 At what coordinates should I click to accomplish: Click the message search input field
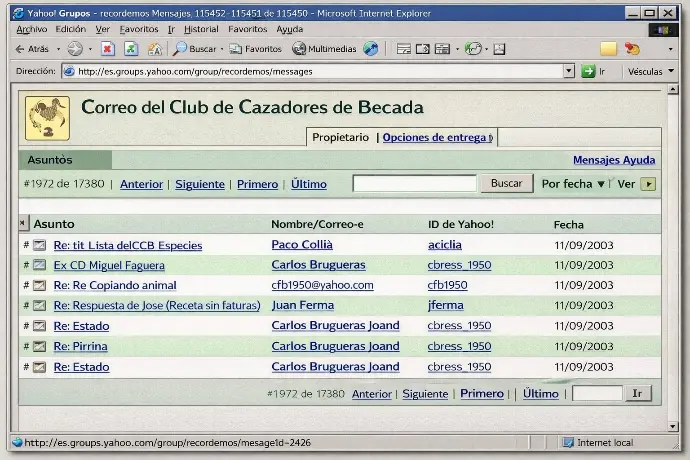point(415,183)
